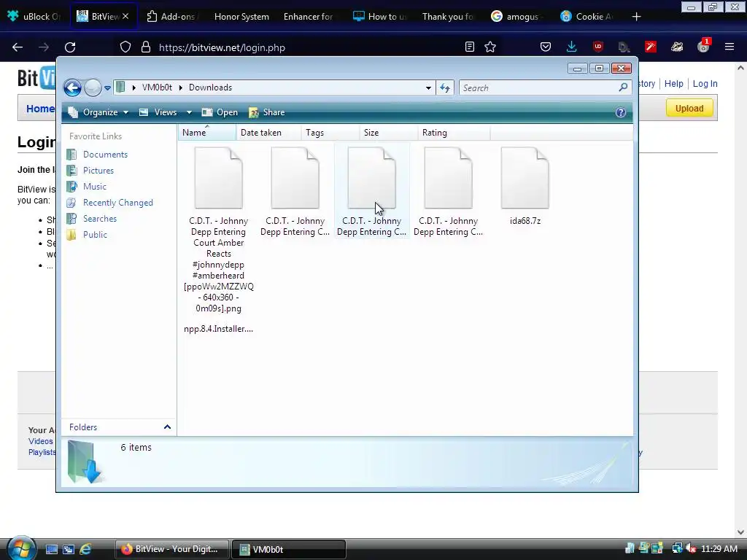Image resolution: width=747 pixels, height=560 pixels.
Task: Switch to the Enhancer for browser tab
Action: point(309,17)
